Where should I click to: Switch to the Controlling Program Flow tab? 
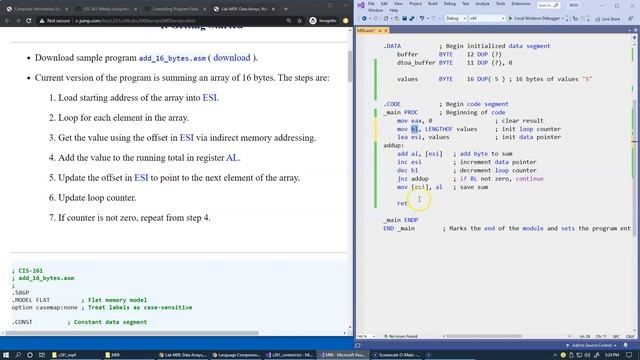point(175,9)
